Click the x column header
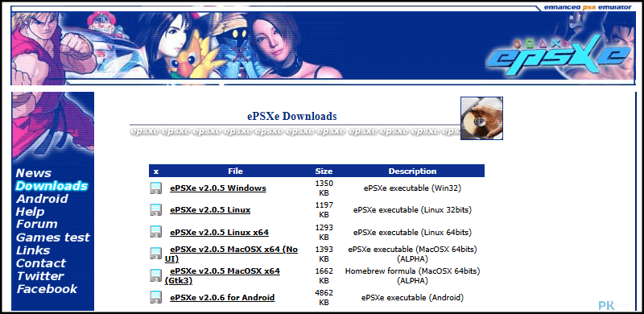Viewport: 644px width, 314px height. [x=156, y=171]
